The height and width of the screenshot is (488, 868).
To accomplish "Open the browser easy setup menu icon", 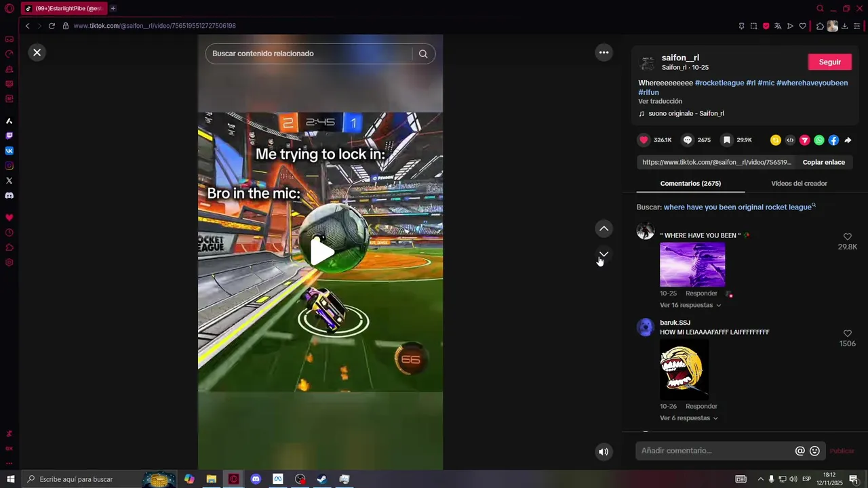I will tap(857, 26).
